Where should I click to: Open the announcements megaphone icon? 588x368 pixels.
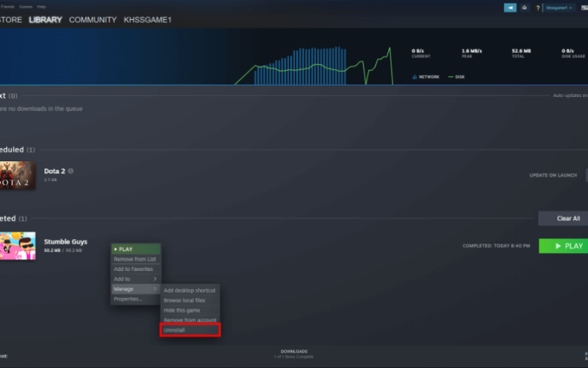[510, 7]
